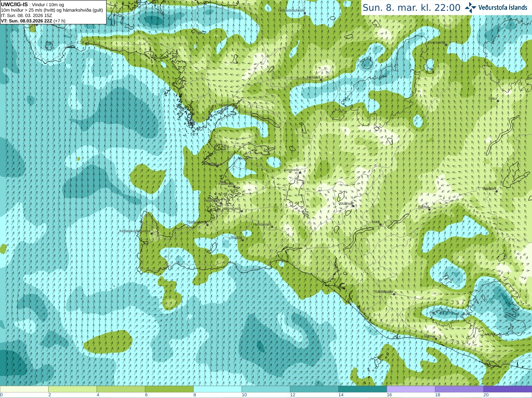Click the legend tick value 4
532x398 pixels.
tap(98, 395)
